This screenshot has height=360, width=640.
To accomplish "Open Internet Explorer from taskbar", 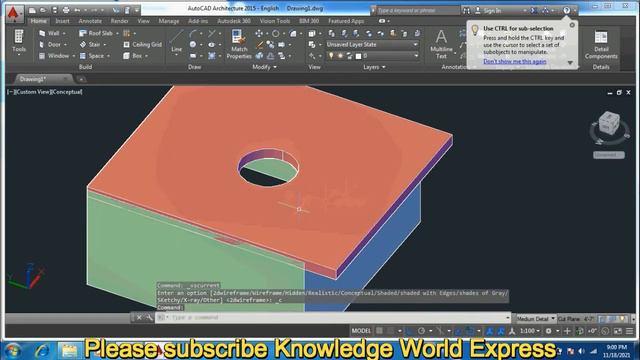I will click(42, 350).
